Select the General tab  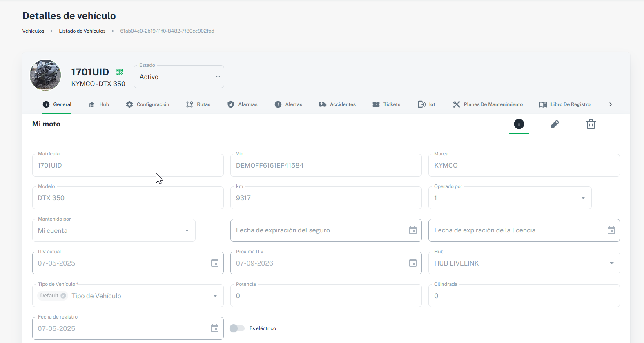click(57, 104)
